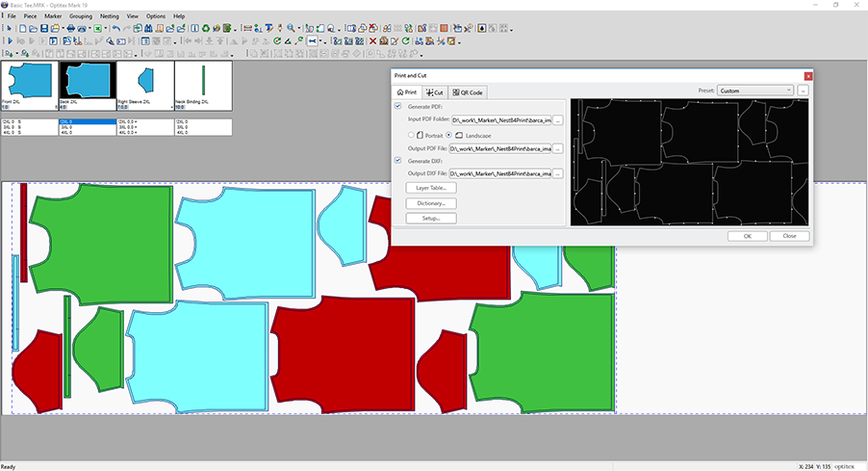Image resolution: width=868 pixels, height=471 pixels.
Task: Open the Grouping menu
Action: (81, 16)
